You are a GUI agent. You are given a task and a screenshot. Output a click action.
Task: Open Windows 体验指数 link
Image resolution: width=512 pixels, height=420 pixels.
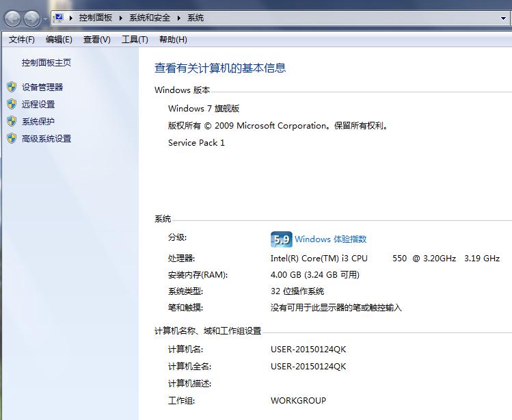tap(330, 239)
